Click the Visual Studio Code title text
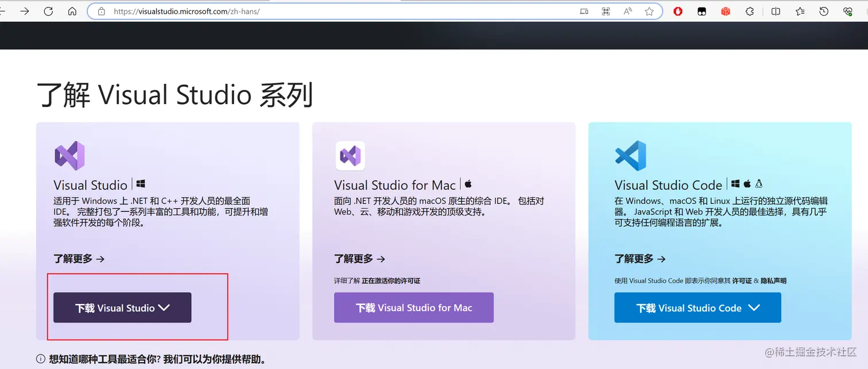This screenshot has width=868, height=369. 668,185
